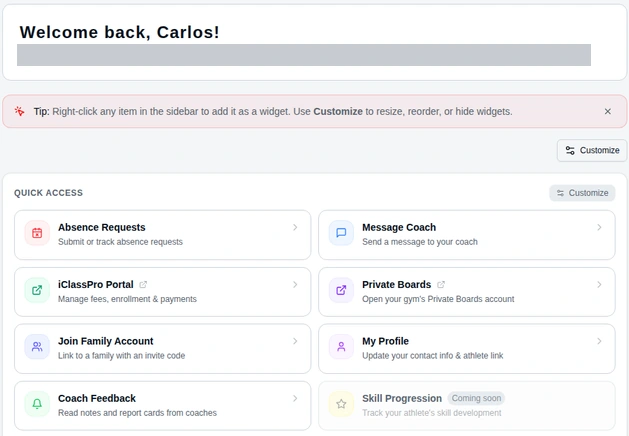Click 'Manage fees, enrollment & payments' text

click(x=127, y=299)
